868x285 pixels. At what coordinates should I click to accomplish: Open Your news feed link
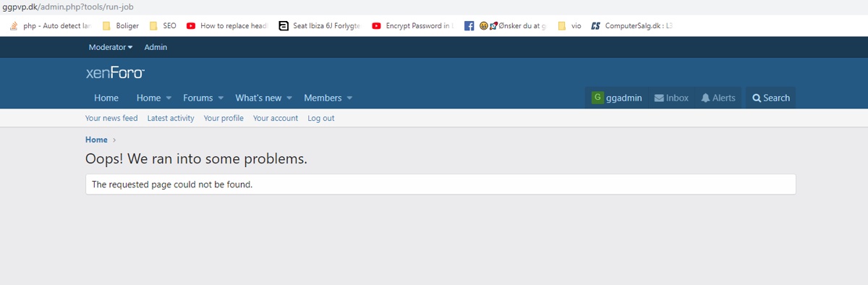(111, 118)
